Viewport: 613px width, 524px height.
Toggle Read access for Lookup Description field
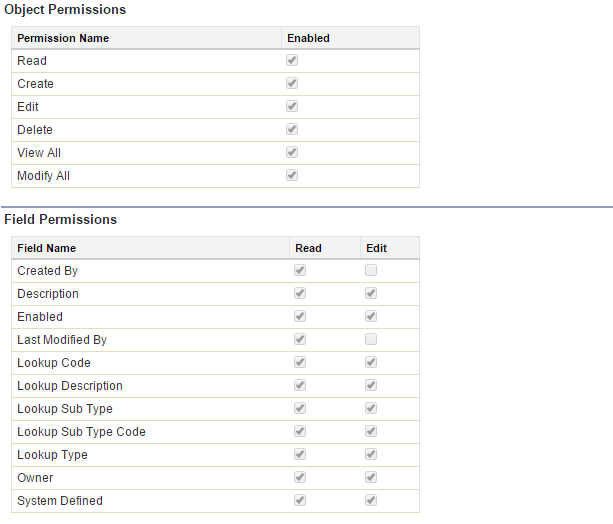pyautogui.click(x=300, y=385)
